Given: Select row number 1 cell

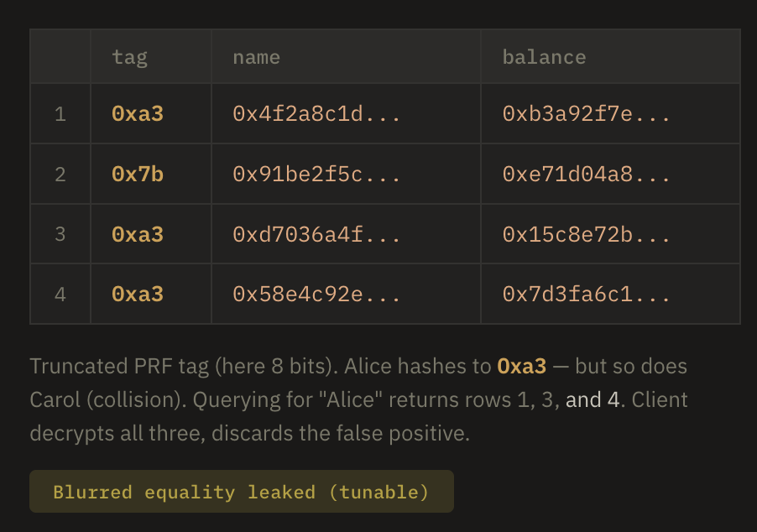Looking at the screenshot, I should tap(60, 114).
